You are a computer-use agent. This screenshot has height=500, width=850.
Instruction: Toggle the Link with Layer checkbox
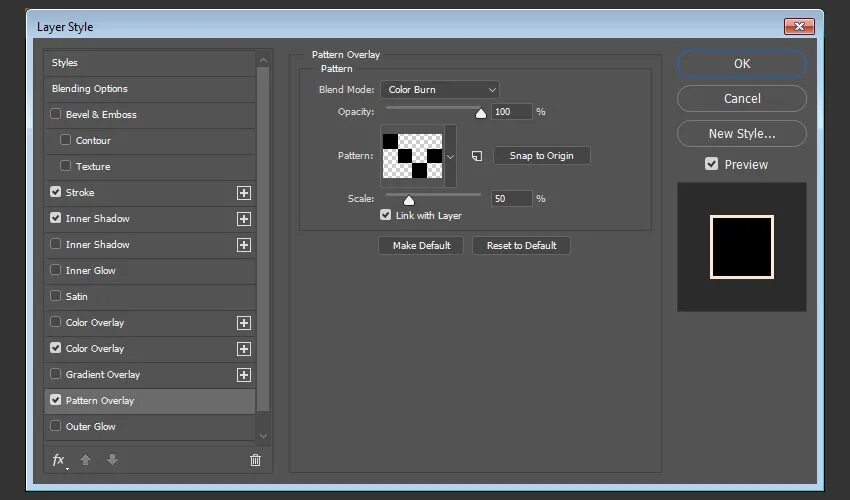point(385,215)
